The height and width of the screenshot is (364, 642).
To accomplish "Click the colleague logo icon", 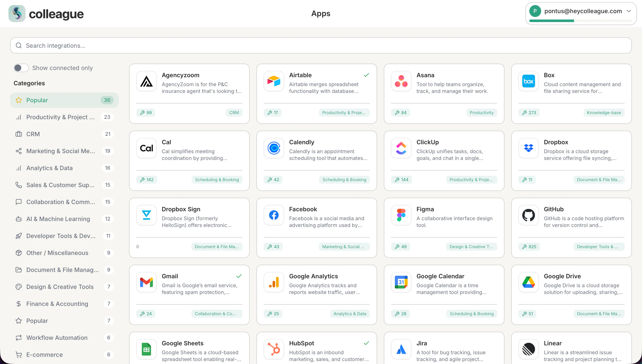I will tap(17, 14).
